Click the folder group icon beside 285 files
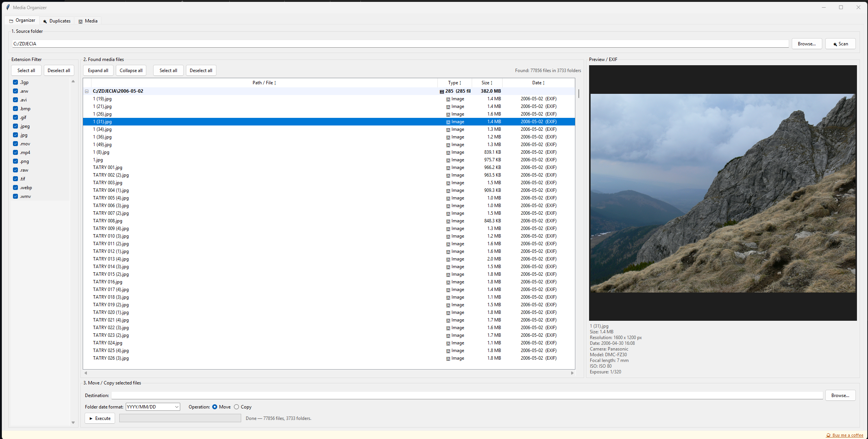This screenshot has width=868, height=439. [x=442, y=92]
